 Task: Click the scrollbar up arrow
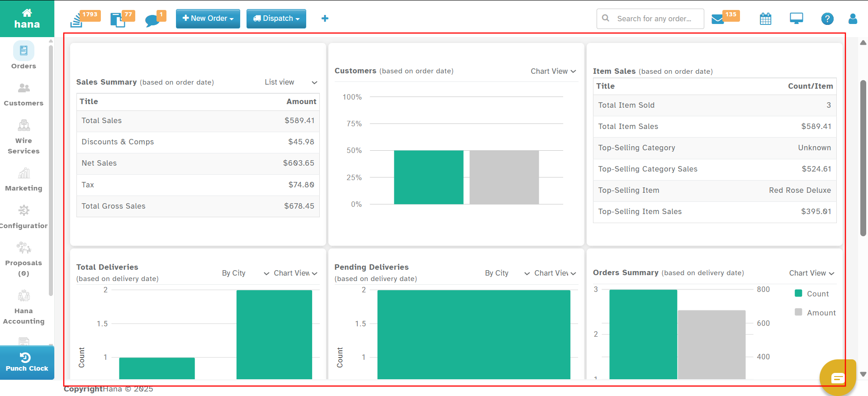pos(863,43)
